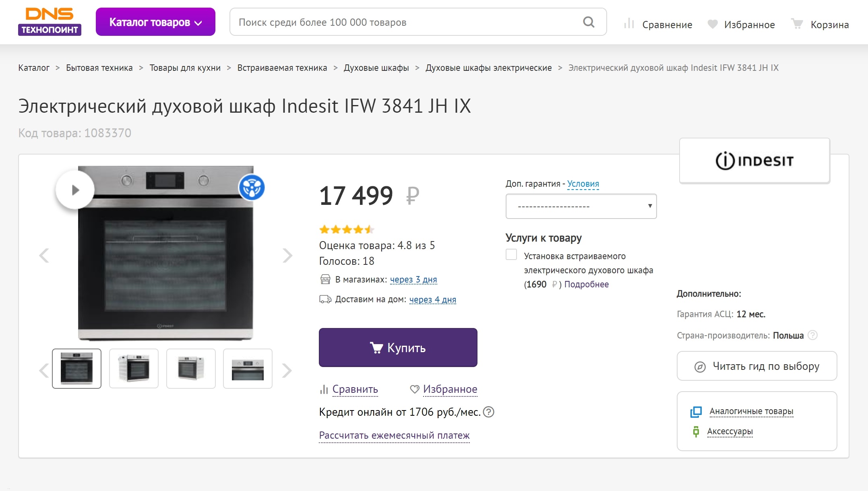This screenshot has width=868, height=491.
Task: Tick the oven installation service checkbox
Action: tap(511, 254)
